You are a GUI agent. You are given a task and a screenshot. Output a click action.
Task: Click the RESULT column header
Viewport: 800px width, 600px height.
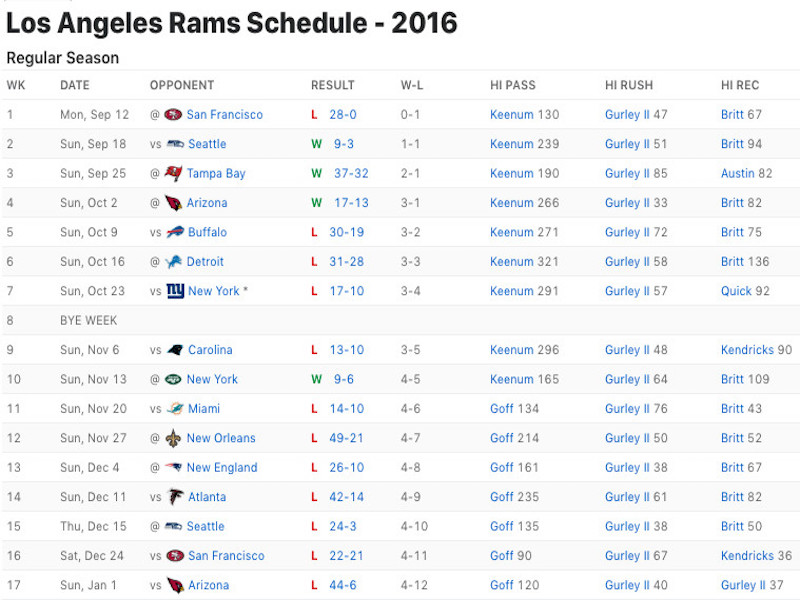tap(333, 85)
